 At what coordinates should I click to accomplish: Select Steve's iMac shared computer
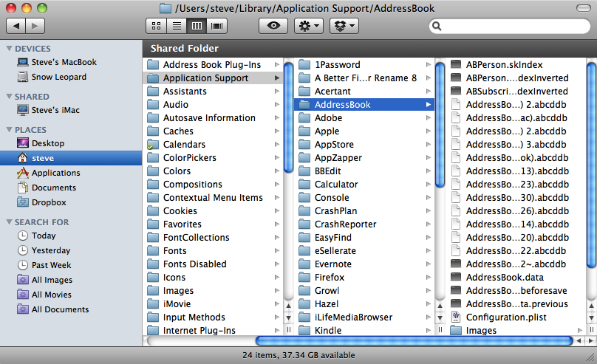tap(71, 110)
